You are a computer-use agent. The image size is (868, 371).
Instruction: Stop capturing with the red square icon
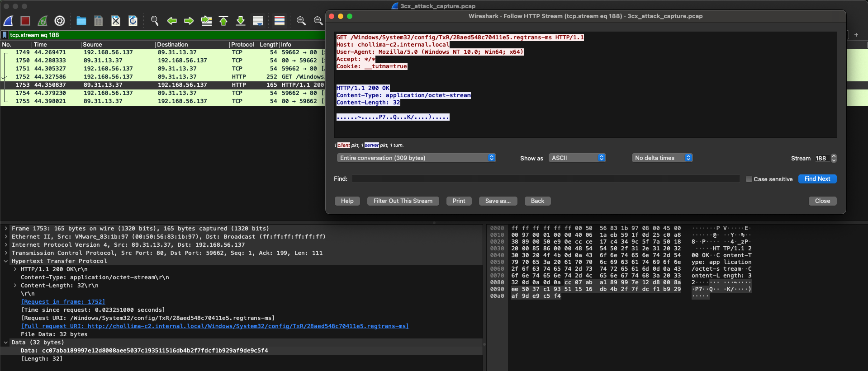25,21
